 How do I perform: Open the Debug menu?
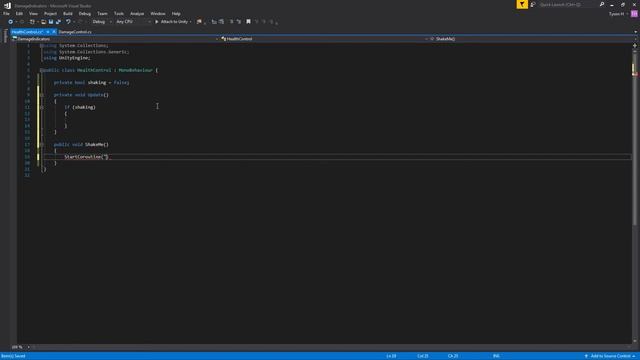[x=84, y=14]
